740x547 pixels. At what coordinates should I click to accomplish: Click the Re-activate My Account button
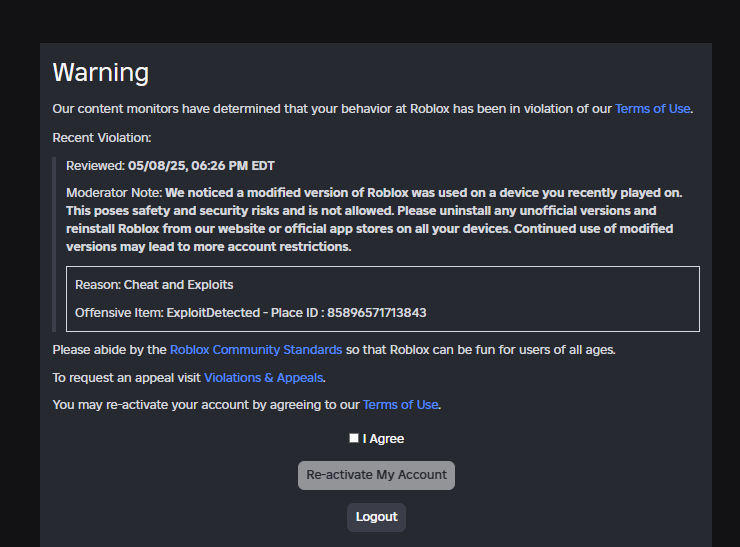click(x=376, y=475)
